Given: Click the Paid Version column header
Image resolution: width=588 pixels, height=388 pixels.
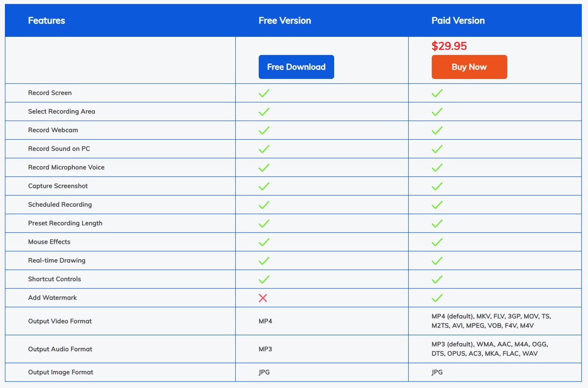Looking at the screenshot, I should (458, 21).
